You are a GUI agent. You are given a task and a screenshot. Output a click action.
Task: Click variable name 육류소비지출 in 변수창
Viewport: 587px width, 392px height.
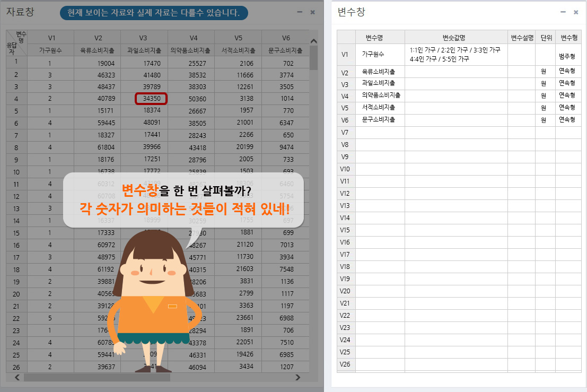point(378,71)
